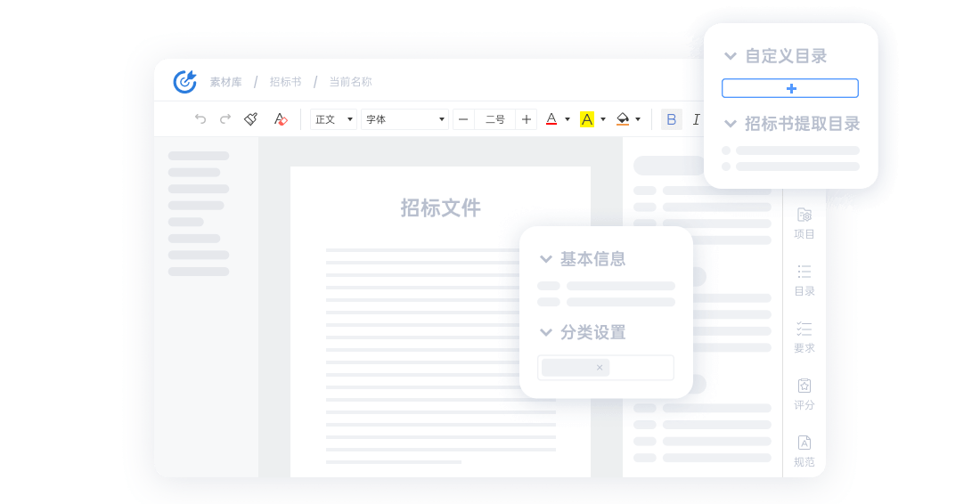The image size is (980, 504).
Task: Collapse the 自定义目录 section
Action: tap(730, 56)
